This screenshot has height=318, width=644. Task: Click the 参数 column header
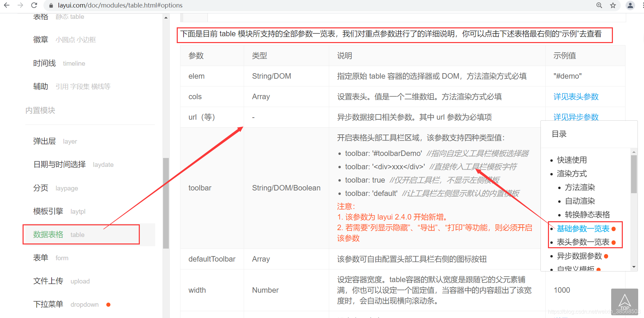pyautogui.click(x=212, y=55)
